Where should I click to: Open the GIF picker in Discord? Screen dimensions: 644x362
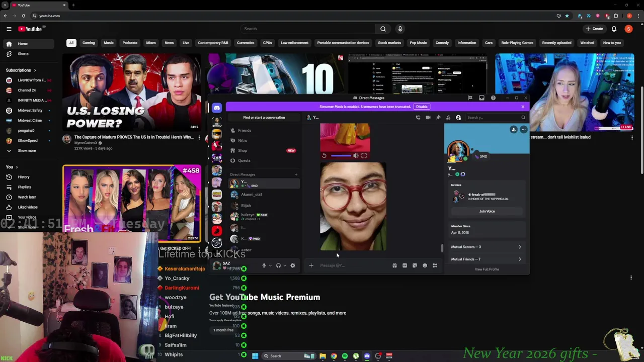pyautogui.click(x=405, y=265)
